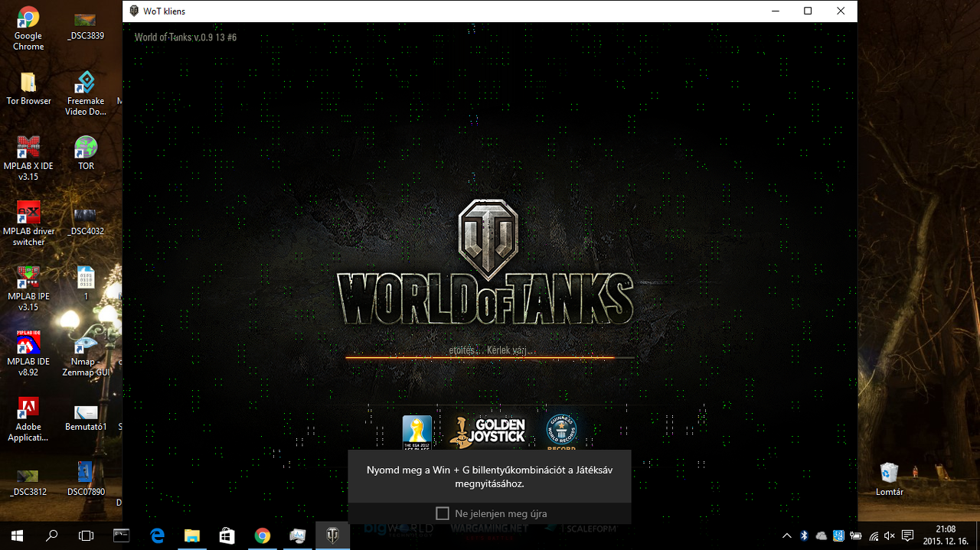Click the EGA 2012 award badge
The image size is (980, 550).
tap(417, 433)
